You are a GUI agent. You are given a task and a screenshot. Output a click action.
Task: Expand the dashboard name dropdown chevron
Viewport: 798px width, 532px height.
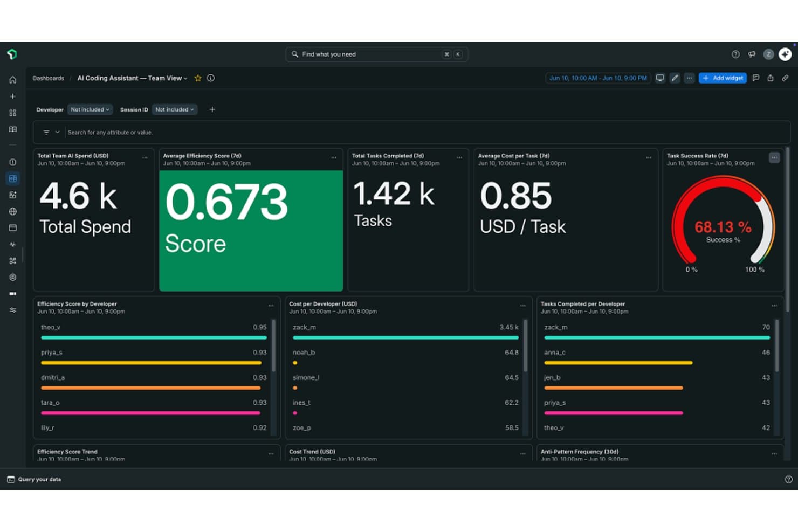[x=185, y=79]
